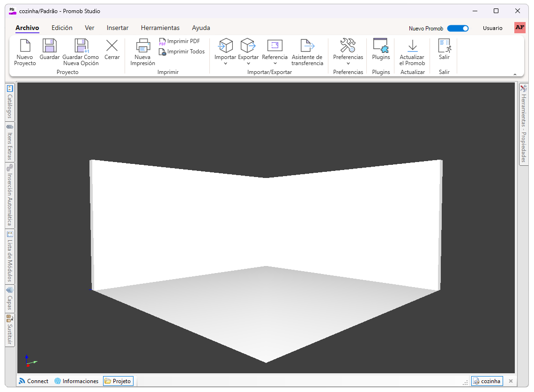The height and width of the screenshot is (392, 534).
Task: Click Guardar Como Nueva Opción icon
Action: (x=81, y=45)
